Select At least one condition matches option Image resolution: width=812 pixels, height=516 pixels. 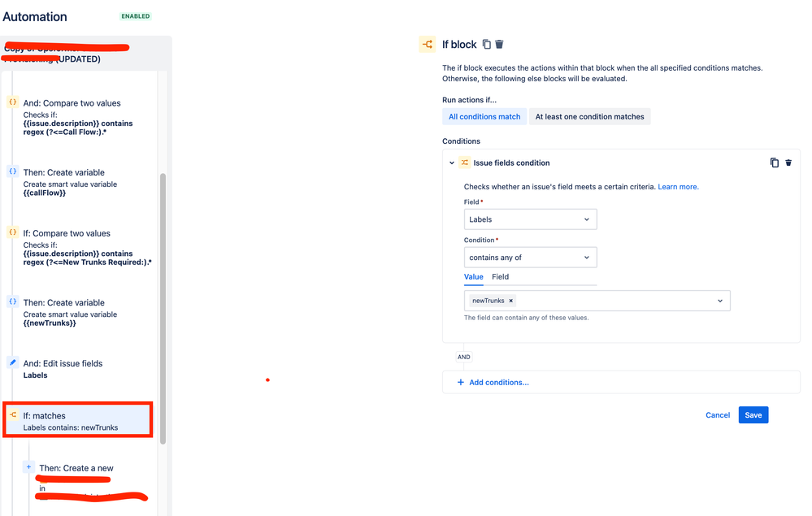(x=589, y=116)
